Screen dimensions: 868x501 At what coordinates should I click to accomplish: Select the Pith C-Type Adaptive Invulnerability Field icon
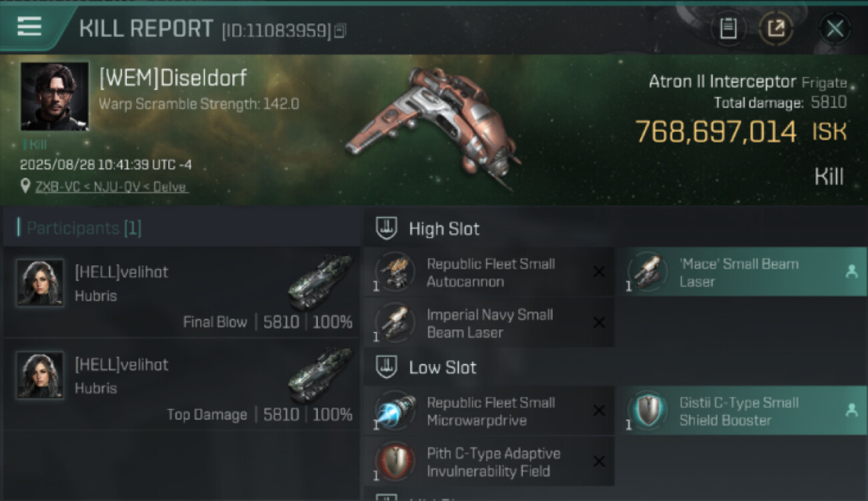[x=395, y=462]
